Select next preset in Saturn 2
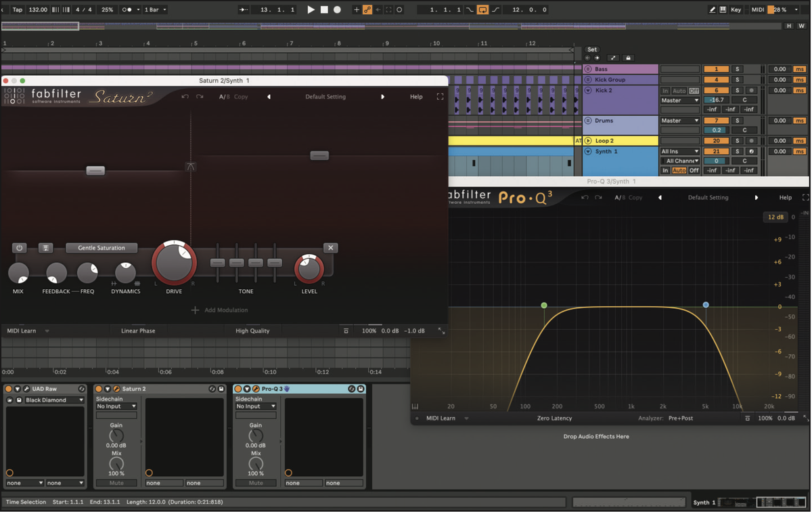The image size is (812, 512). (382, 97)
